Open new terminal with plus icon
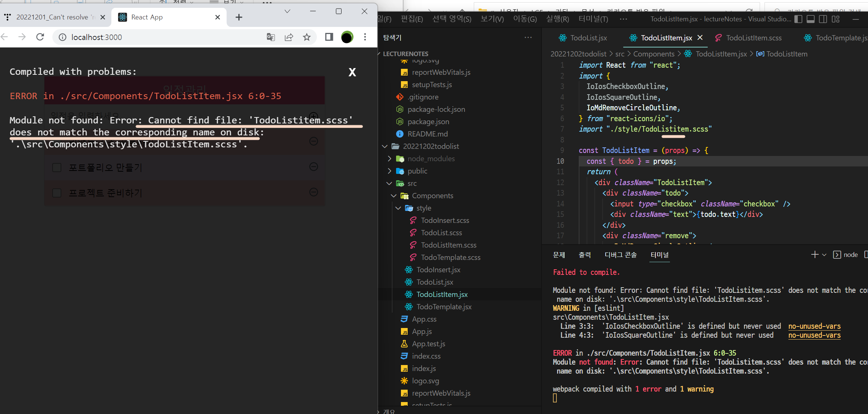Image resolution: width=868 pixels, height=414 pixels. (815, 255)
